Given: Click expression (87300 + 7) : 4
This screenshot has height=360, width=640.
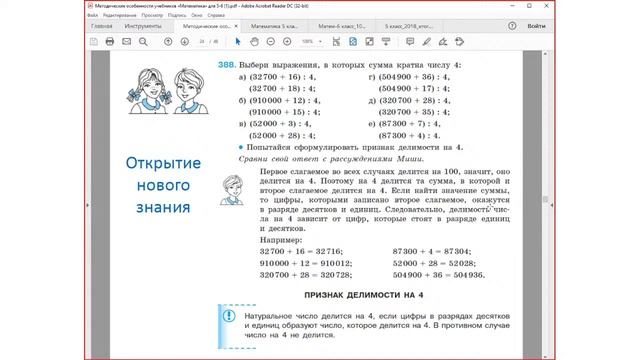Looking at the screenshot, I should 409,124.
